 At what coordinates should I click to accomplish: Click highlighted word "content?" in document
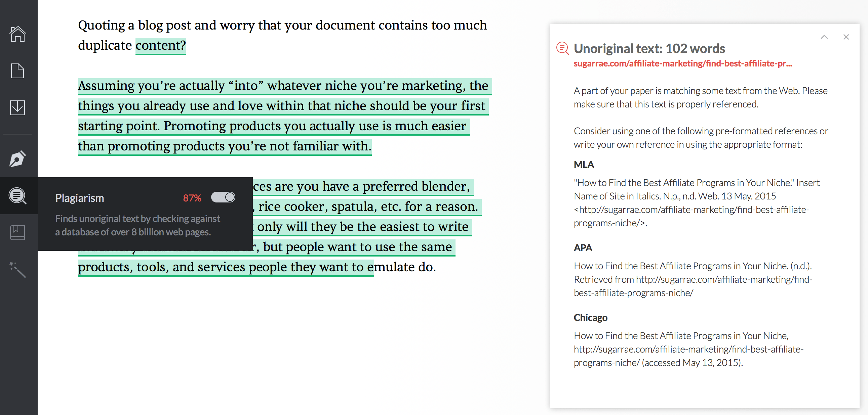pos(160,45)
